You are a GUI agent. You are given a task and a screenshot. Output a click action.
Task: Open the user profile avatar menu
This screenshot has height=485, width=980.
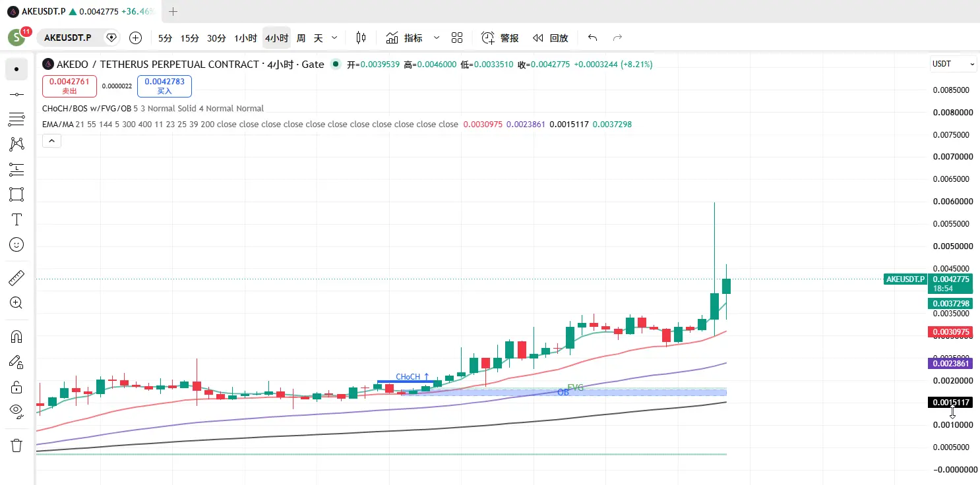[x=16, y=38]
